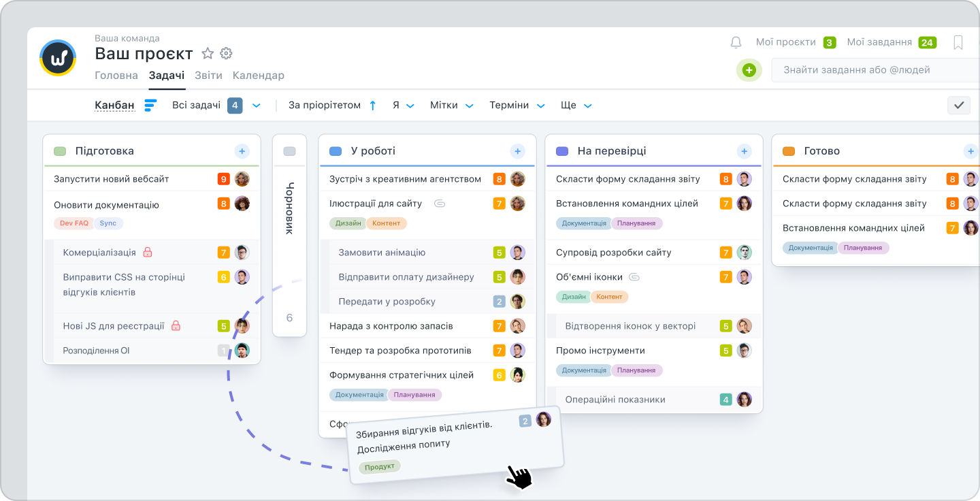Switch to the Календар tab

pos(259,76)
